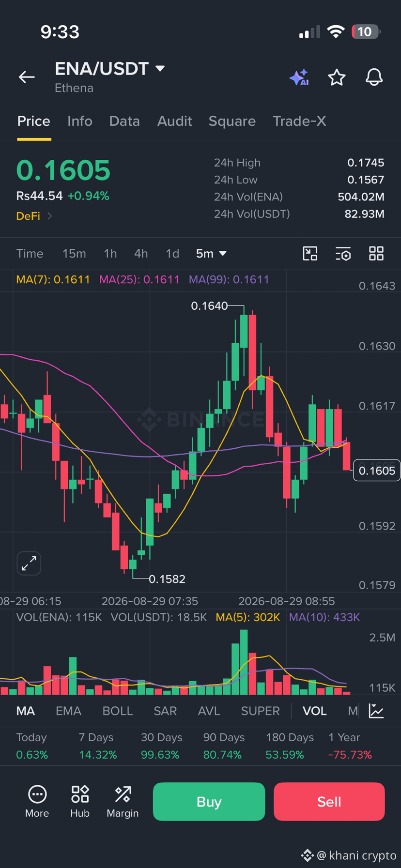Tap the 180 Days performance 53.59%

(x=285, y=755)
